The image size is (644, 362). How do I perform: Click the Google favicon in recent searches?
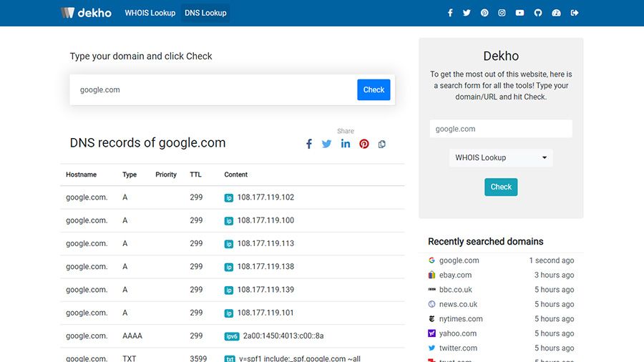point(431,260)
